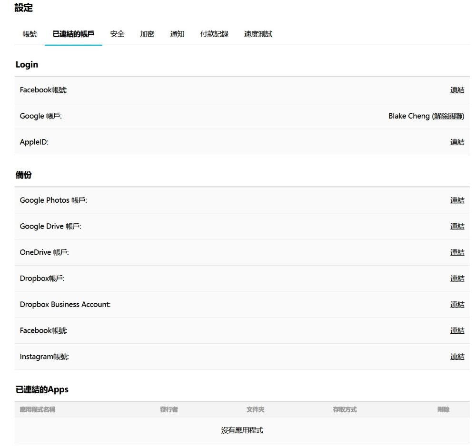The height and width of the screenshot is (448, 476).
Task: Click 連結 for Facebook under 備份 section
Action: click(x=457, y=330)
